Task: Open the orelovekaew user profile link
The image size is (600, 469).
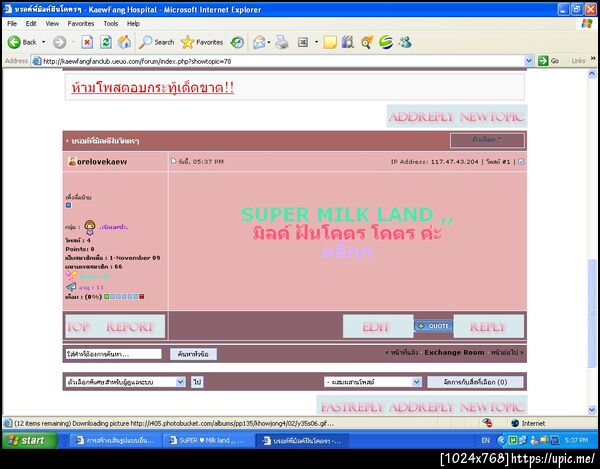Action: click(x=102, y=162)
